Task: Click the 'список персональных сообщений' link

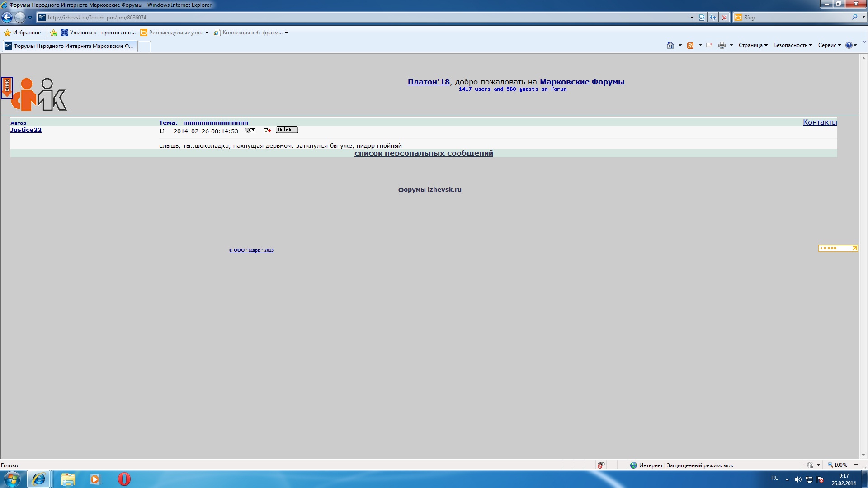Action: coord(424,154)
